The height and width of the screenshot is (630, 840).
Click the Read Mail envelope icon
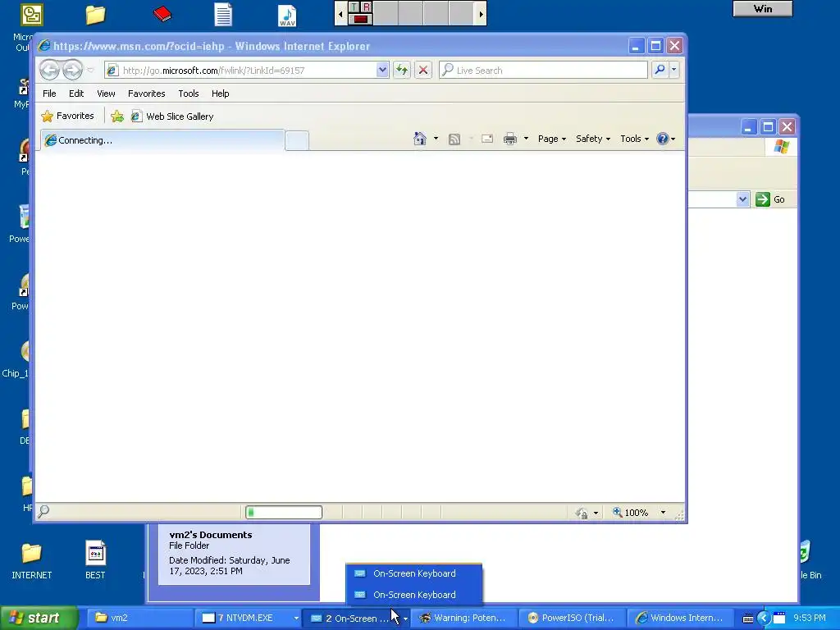pyautogui.click(x=487, y=139)
